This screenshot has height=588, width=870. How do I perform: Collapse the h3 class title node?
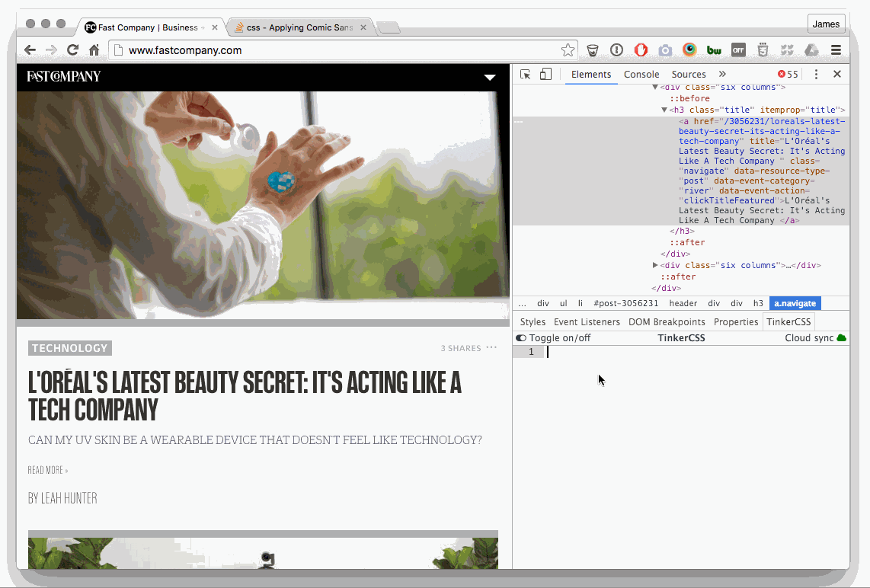pos(664,110)
